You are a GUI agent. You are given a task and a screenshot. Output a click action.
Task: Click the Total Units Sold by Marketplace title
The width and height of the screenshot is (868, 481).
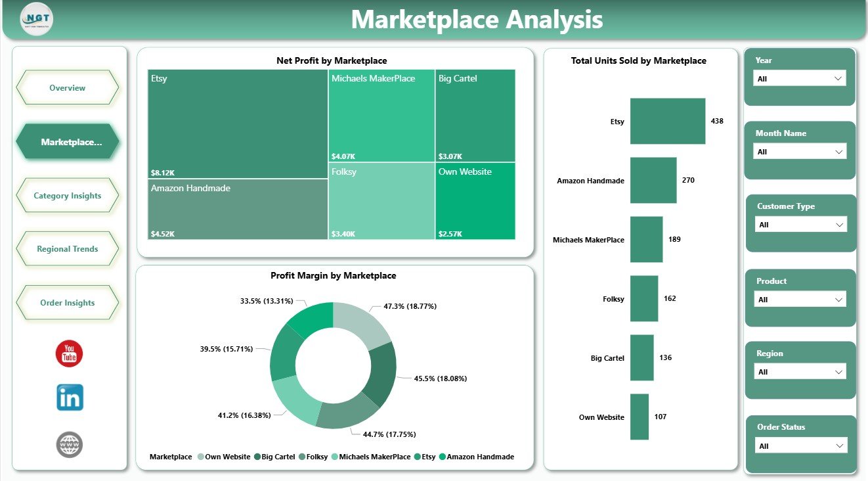tap(639, 60)
